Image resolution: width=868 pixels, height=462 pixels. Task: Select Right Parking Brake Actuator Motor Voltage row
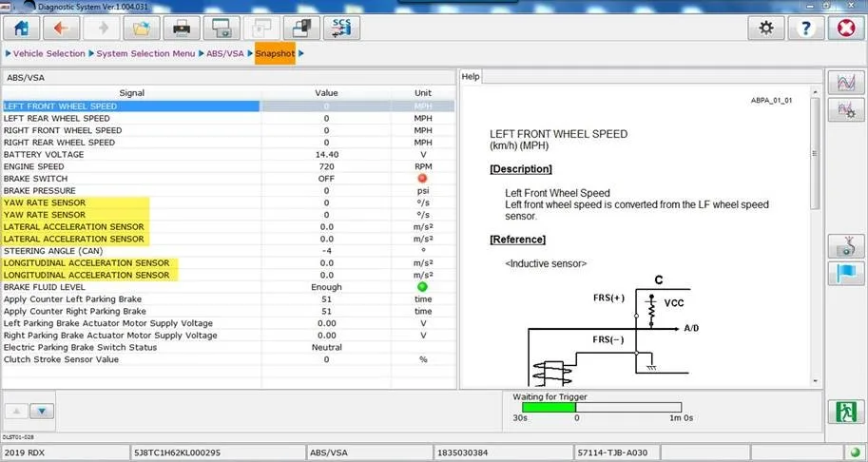point(228,336)
